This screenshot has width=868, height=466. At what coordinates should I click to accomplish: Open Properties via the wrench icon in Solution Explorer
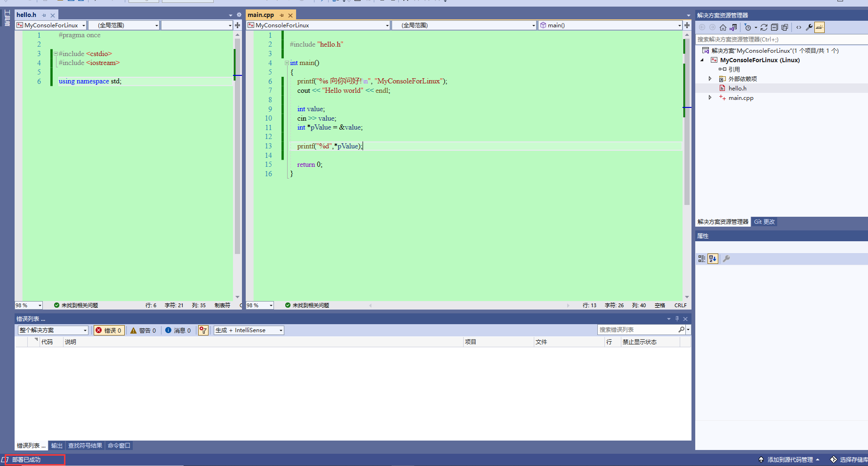point(809,27)
